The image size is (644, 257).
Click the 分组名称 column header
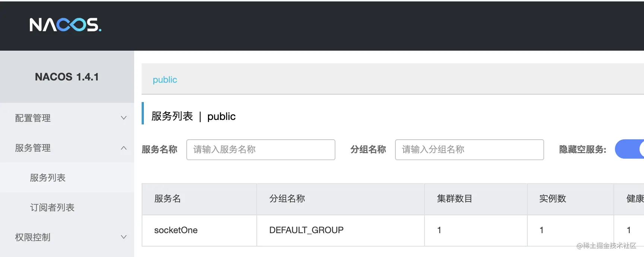tap(287, 199)
